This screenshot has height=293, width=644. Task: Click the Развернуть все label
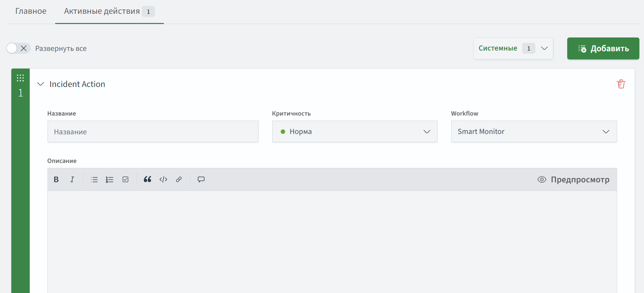pos(61,49)
